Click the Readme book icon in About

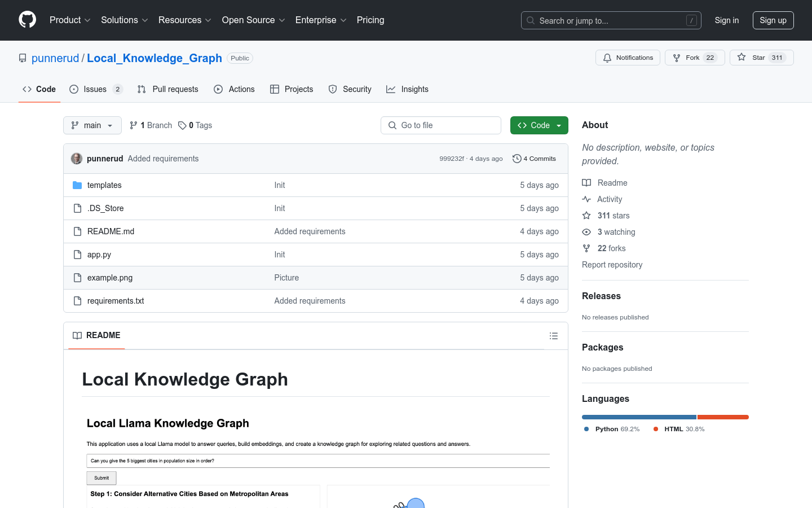pyautogui.click(x=586, y=182)
